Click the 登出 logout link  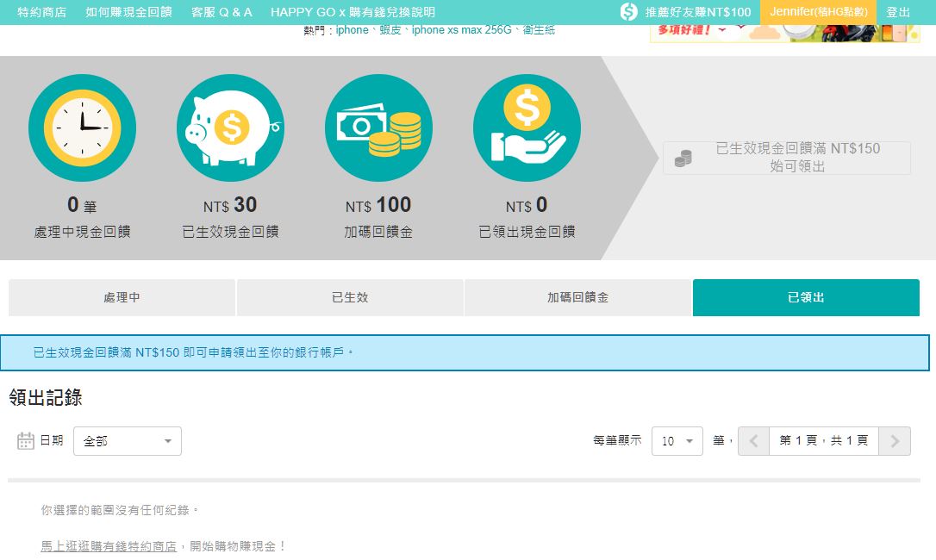(x=898, y=12)
